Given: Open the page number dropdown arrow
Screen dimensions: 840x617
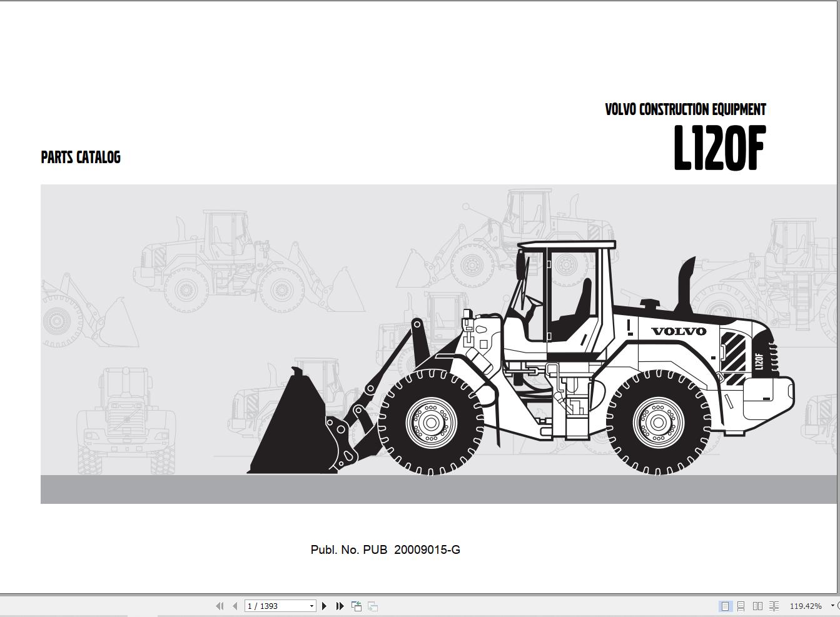Looking at the screenshot, I should click(311, 606).
